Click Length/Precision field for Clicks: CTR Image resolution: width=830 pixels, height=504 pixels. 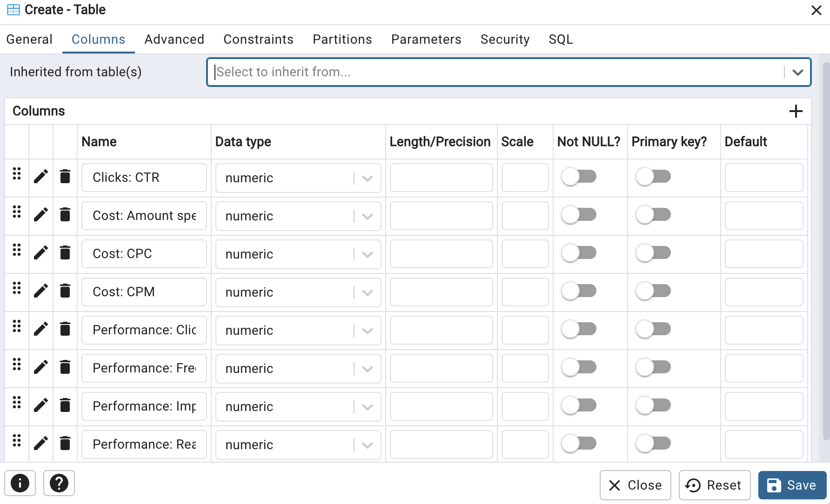point(441,178)
